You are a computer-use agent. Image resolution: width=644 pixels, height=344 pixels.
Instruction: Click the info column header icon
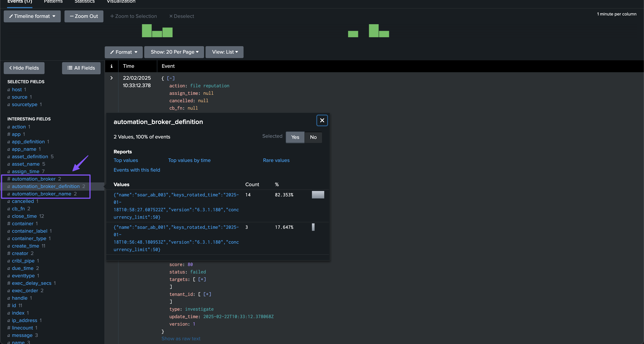pyautogui.click(x=111, y=66)
